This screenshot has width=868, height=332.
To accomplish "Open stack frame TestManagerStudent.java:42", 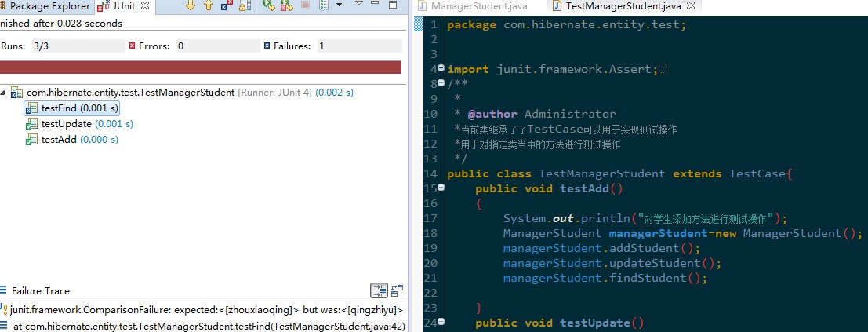I will click(209, 327).
